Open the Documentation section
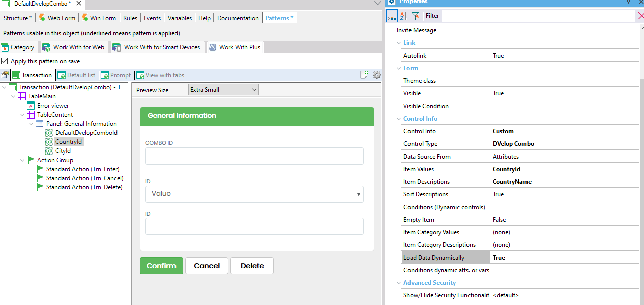 click(238, 18)
